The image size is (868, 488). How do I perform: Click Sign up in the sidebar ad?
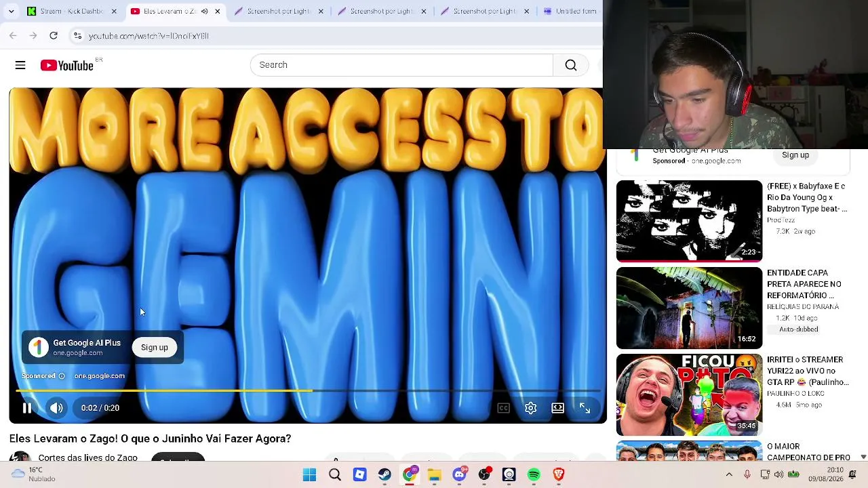[795, 155]
